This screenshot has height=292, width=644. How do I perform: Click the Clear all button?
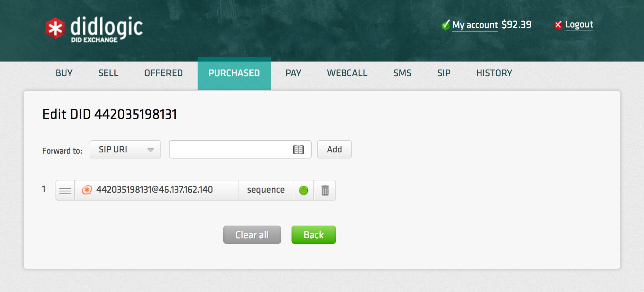pos(252,235)
